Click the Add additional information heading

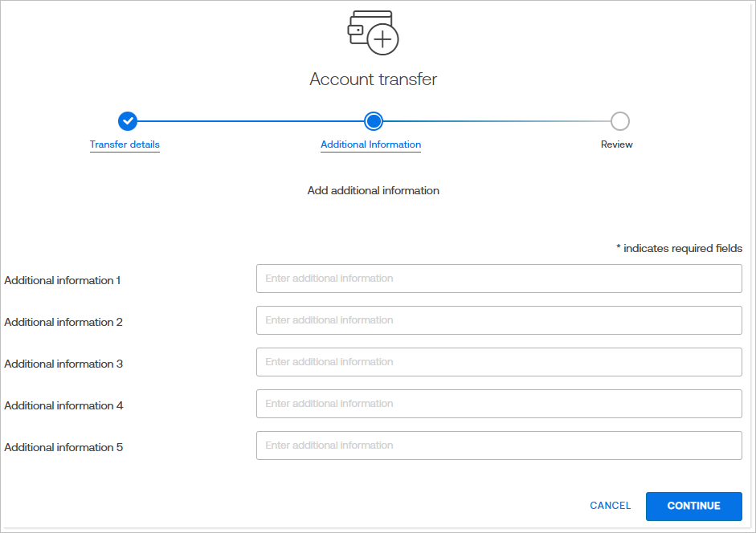coord(373,190)
